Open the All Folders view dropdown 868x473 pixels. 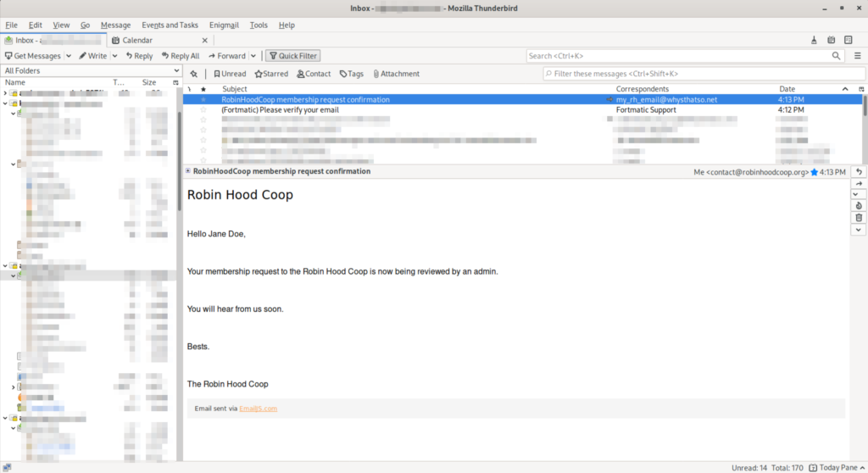(x=92, y=71)
